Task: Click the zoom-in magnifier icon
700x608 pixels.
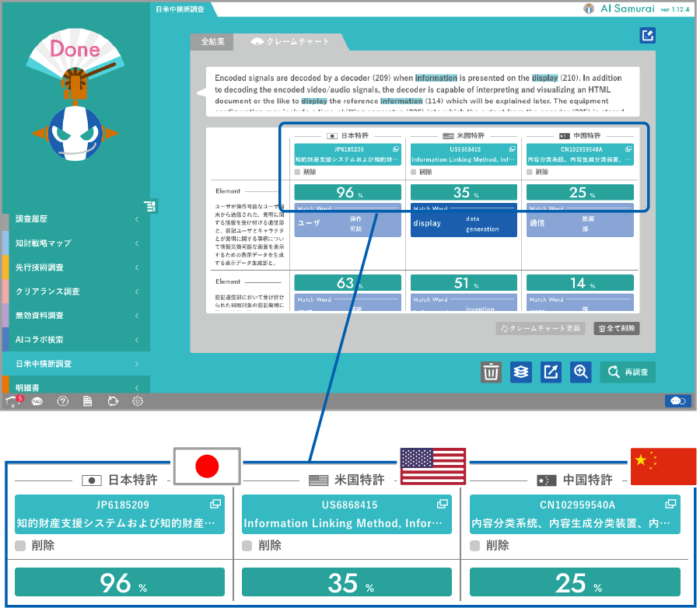Action: pos(580,372)
